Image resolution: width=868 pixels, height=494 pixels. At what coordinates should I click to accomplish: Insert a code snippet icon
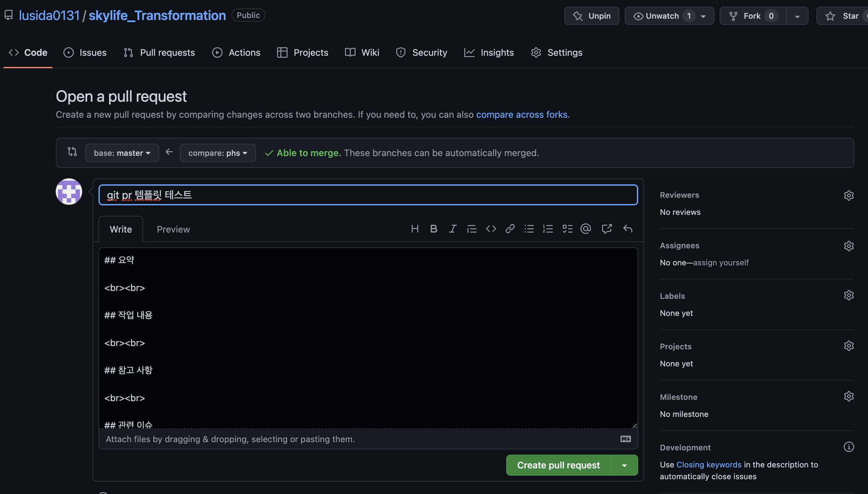click(491, 229)
